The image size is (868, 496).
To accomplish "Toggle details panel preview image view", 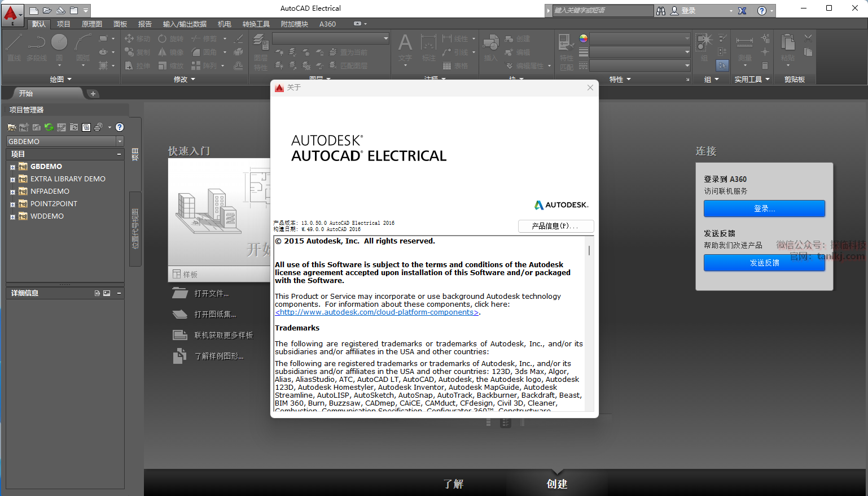I will tap(107, 293).
